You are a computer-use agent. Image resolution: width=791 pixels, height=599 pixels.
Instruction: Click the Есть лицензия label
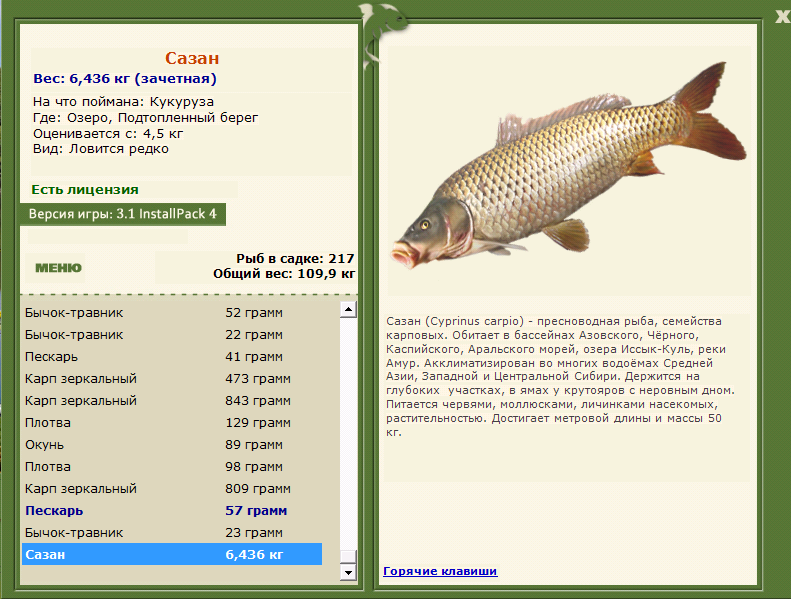coord(85,190)
